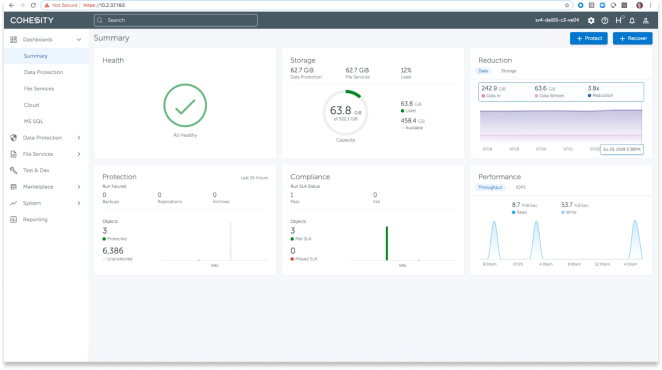
Task: Open the settings gear in the header
Action: [x=591, y=20]
